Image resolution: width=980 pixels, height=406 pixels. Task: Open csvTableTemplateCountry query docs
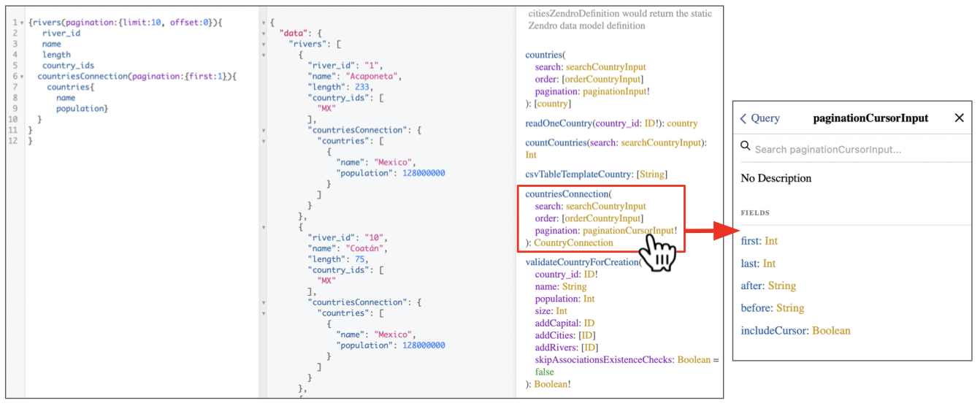(x=578, y=175)
